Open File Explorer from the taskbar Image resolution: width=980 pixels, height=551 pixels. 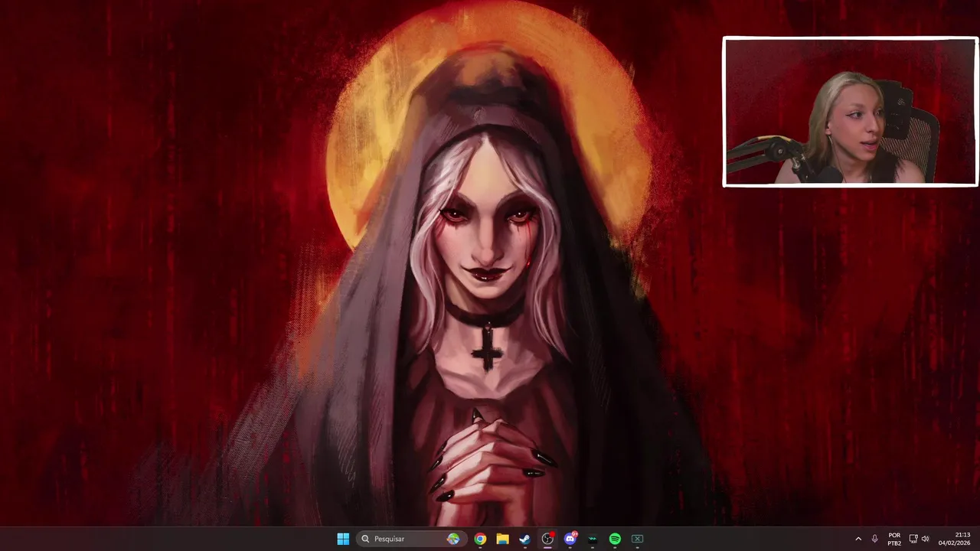(x=502, y=539)
